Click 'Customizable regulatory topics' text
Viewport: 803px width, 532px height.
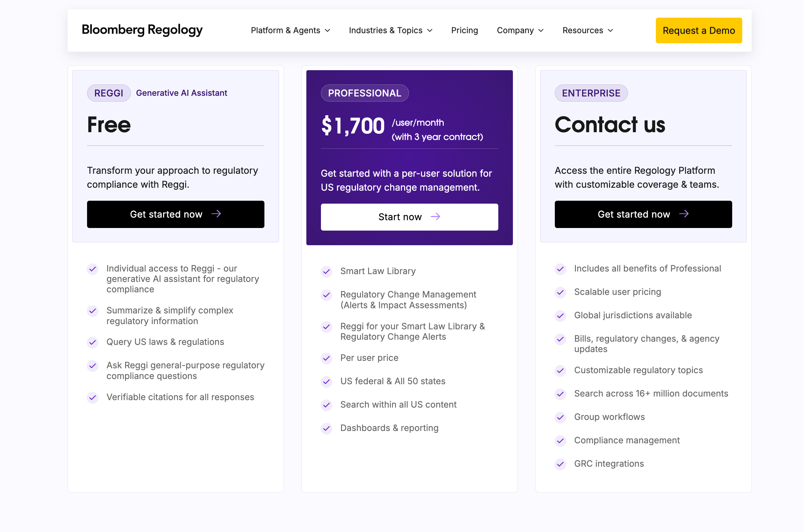pos(638,370)
